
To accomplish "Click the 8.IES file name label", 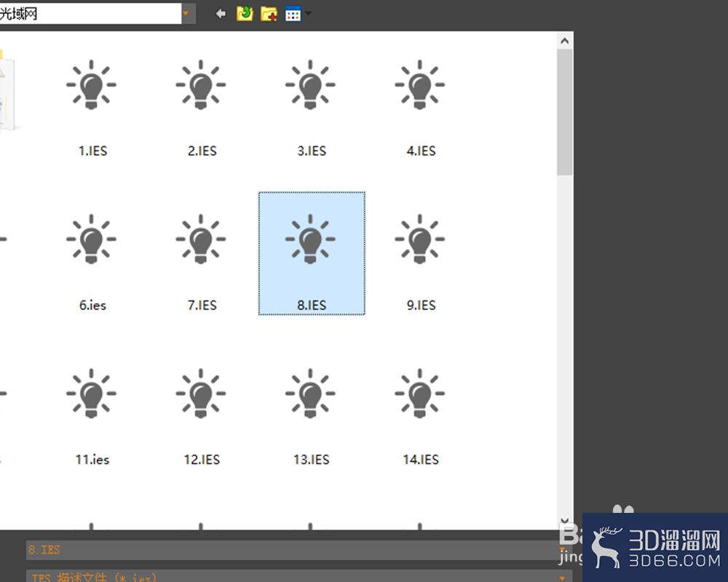I will click(312, 305).
